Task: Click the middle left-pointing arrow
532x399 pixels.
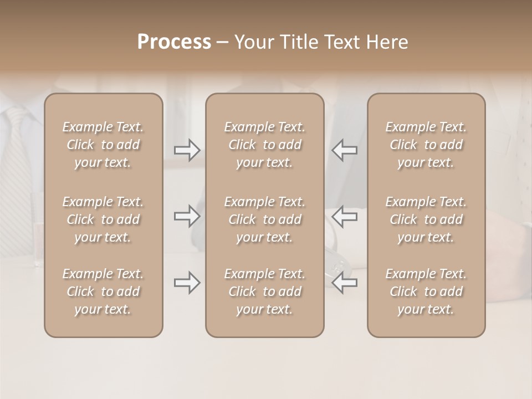Action: click(344, 216)
